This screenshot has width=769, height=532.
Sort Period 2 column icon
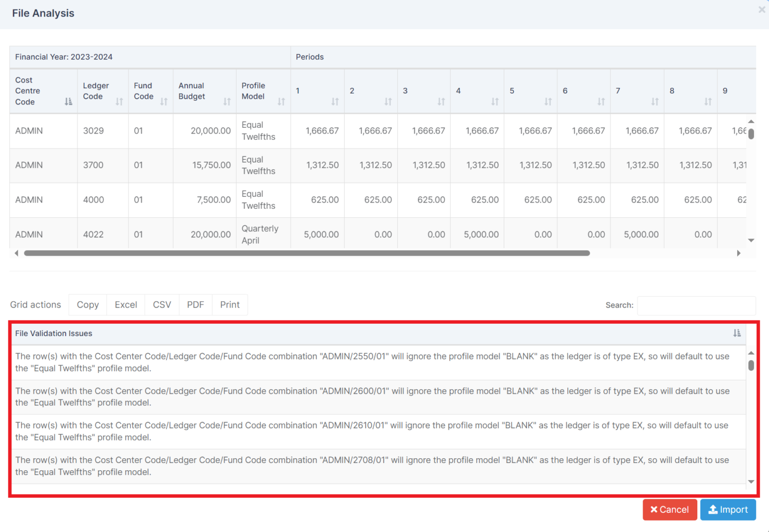[x=388, y=102]
